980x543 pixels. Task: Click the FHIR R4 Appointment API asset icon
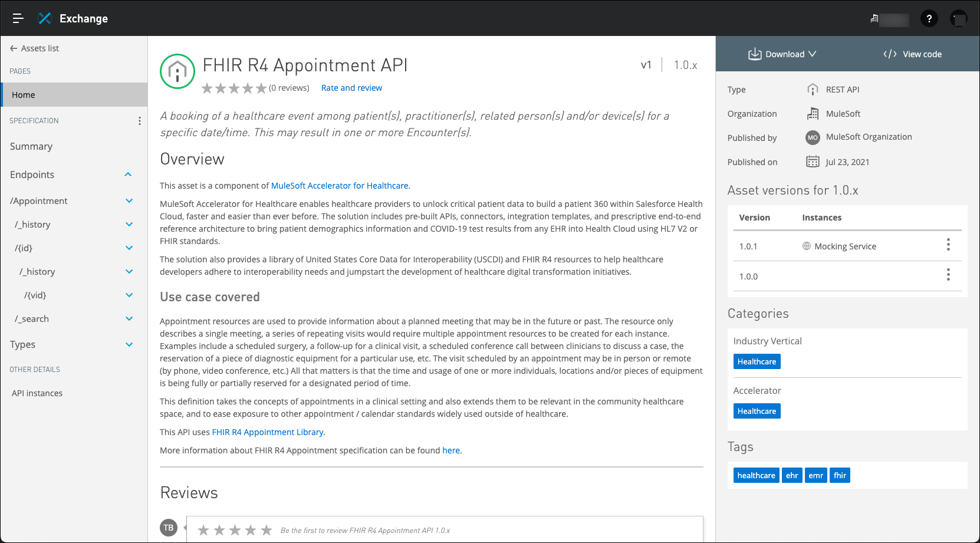(x=177, y=71)
